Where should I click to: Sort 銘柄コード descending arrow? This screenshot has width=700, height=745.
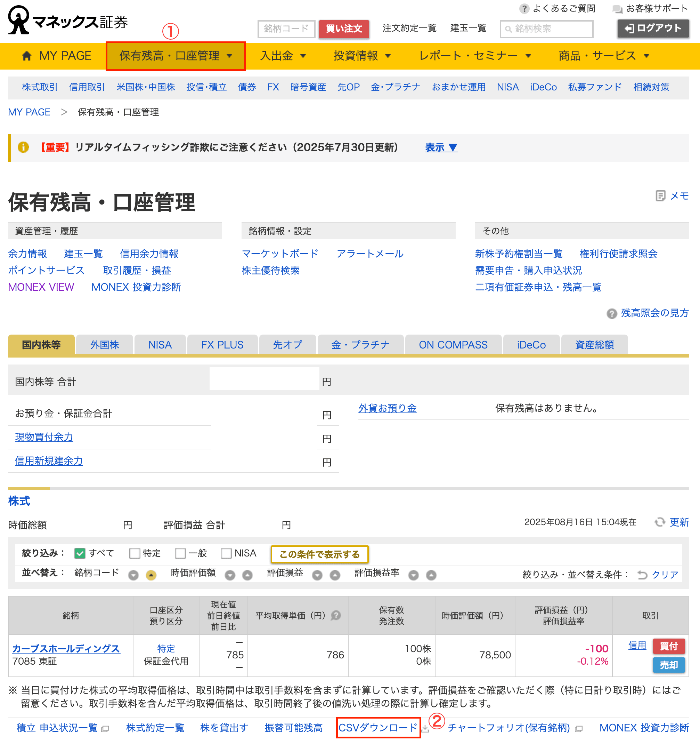[x=133, y=575]
